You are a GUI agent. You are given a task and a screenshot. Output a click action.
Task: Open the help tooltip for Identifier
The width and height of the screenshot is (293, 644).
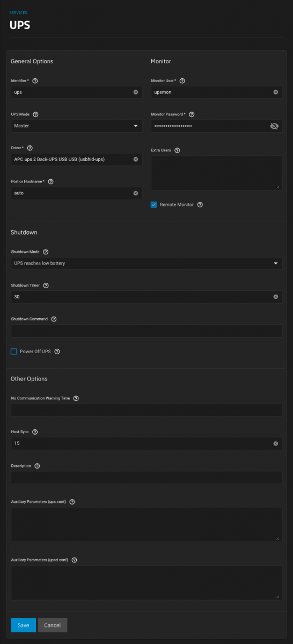35,80
